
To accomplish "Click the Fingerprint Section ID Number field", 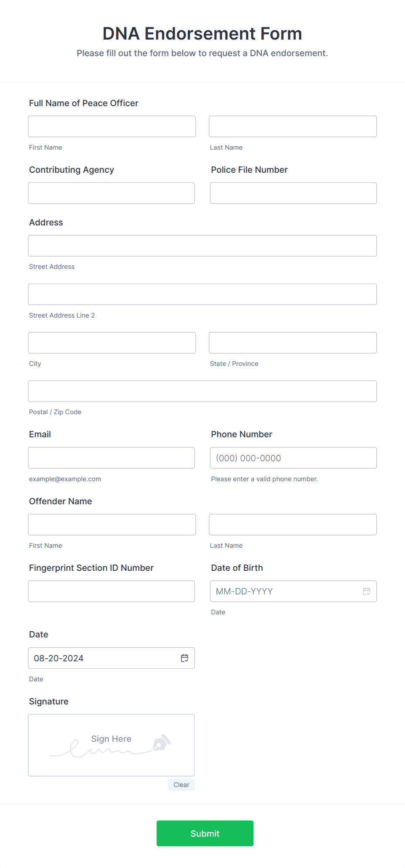I will click(x=111, y=591).
